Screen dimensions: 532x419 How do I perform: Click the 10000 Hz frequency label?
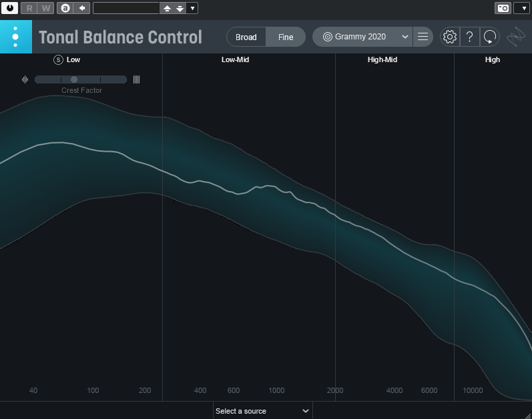473,390
